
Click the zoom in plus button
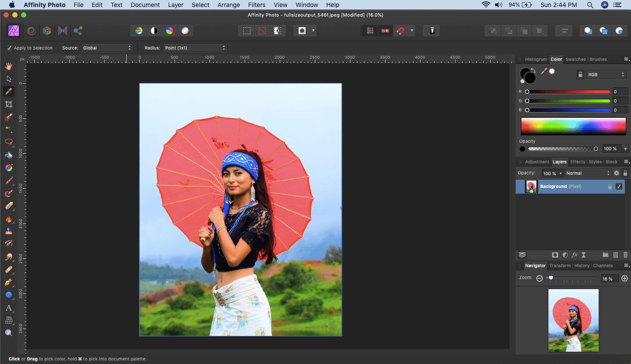pos(625,278)
